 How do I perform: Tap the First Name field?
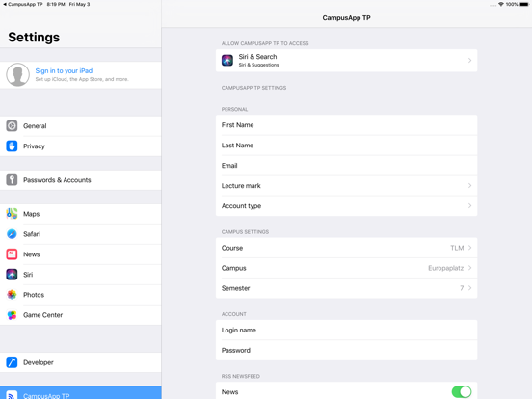click(346, 125)
